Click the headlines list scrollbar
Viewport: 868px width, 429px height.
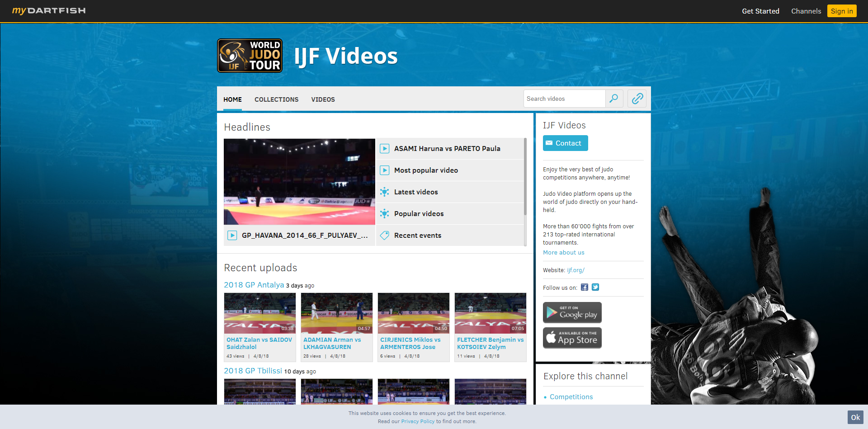point(525,177)
